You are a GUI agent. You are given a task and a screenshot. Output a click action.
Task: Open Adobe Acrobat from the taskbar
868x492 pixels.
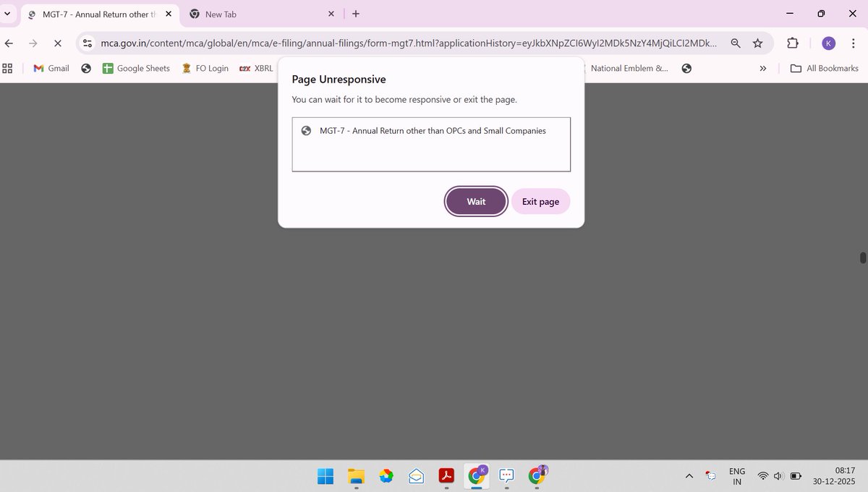point(446,475)
